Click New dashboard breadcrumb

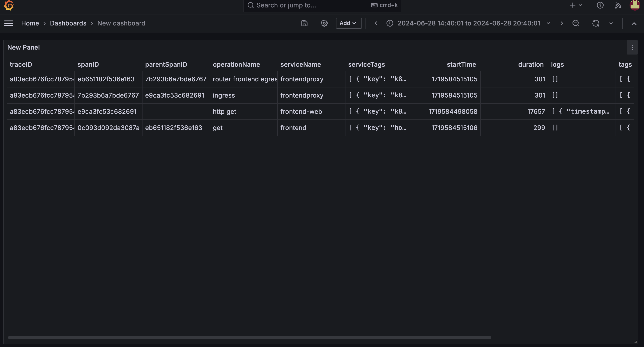point(121,23)
